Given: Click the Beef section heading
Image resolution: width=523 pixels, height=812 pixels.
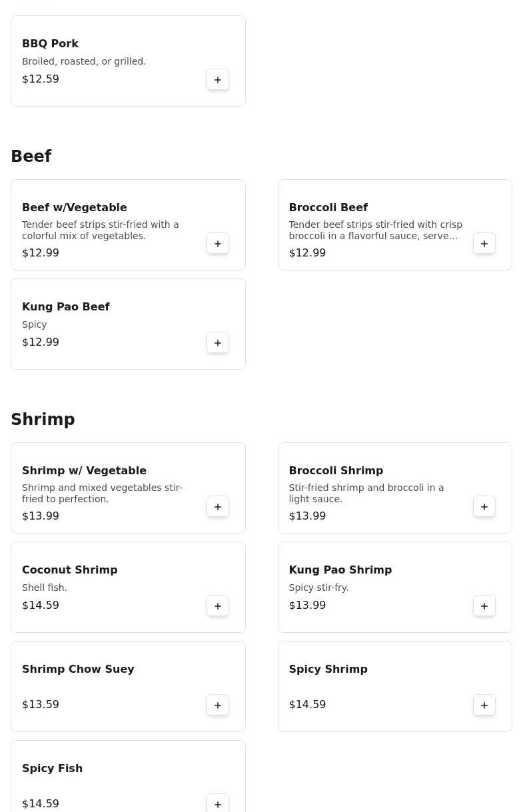Looking at the screenshot, I should pos(31,156).
